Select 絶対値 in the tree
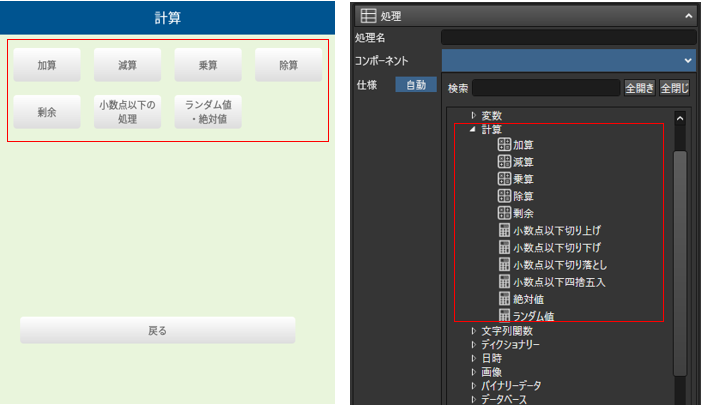 tap(528, 299)
